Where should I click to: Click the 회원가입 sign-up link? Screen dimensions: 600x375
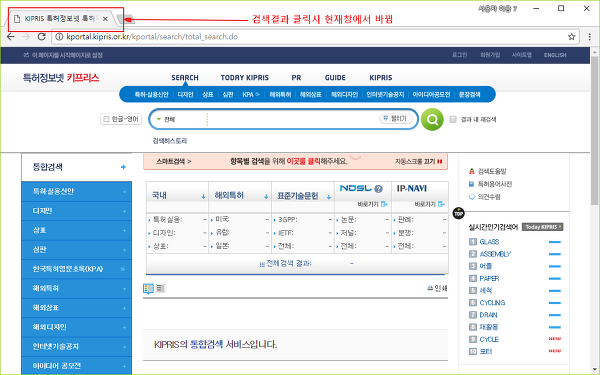tap(490, 55)
